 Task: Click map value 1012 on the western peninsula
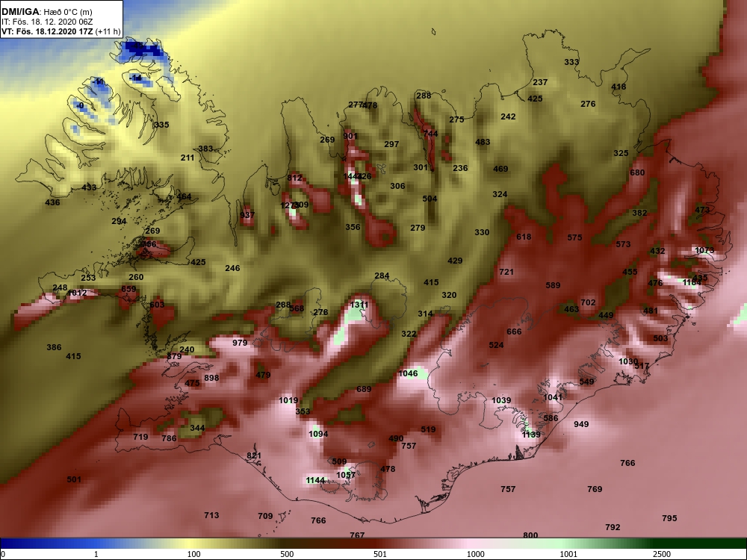(x=77, y=293)
